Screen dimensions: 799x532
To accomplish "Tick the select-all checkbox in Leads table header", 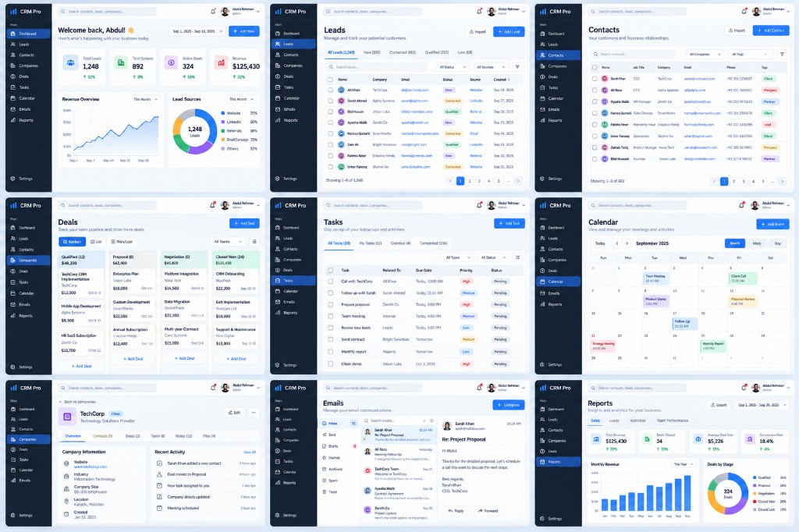I will (331, 80).
